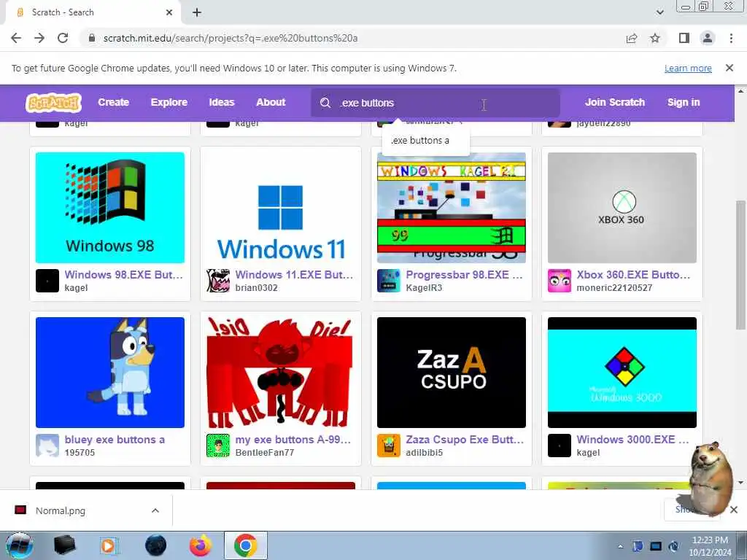The width and height of the screenshot is (747, 560).
Task: Open the About menu item
Action: coord(271,102)
